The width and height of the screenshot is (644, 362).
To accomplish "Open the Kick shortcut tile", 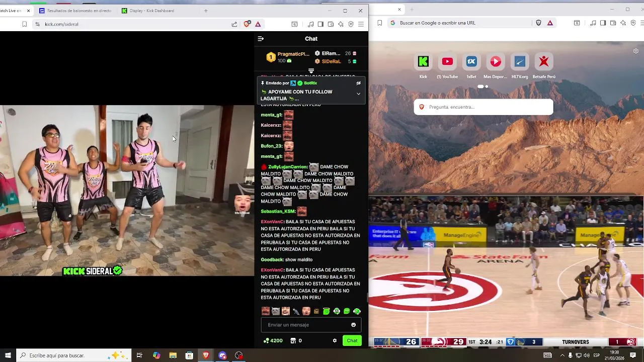I will pyautogui.click(x=423, y=61).
